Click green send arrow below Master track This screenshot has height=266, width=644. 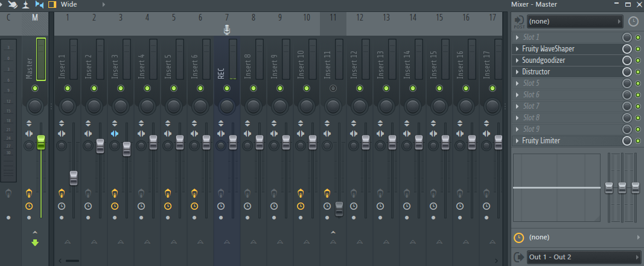click(35, 242)
